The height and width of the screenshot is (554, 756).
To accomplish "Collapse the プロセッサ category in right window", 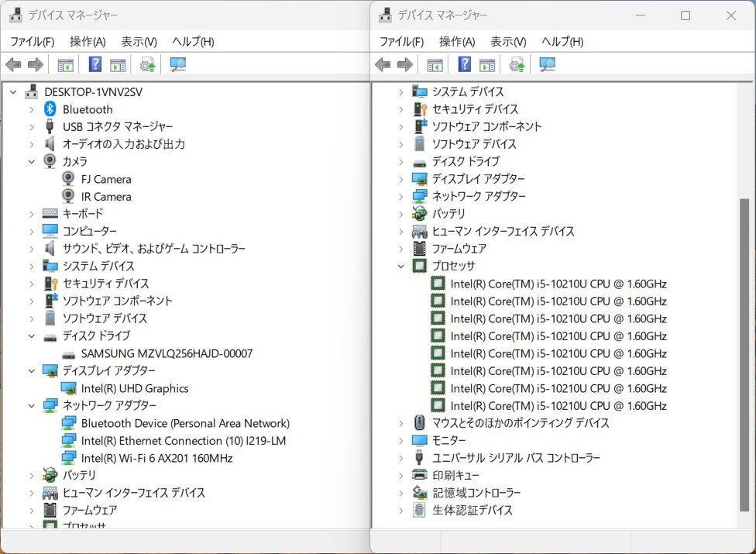I will [x=401, y=266].
